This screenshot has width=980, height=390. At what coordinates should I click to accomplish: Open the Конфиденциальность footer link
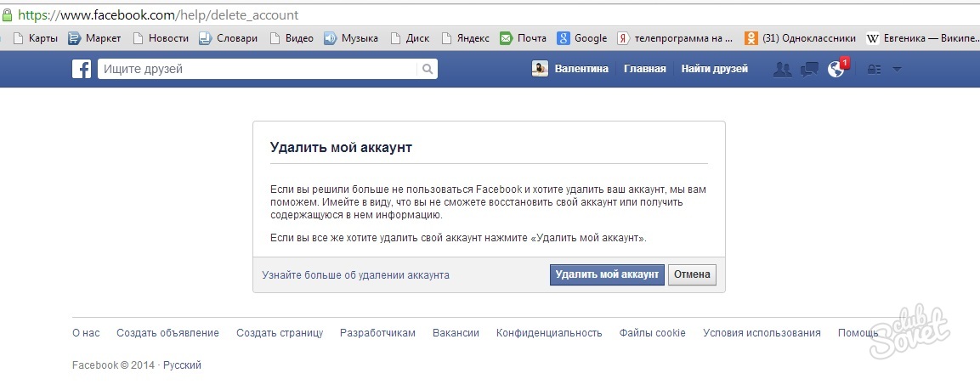(549, 333)
